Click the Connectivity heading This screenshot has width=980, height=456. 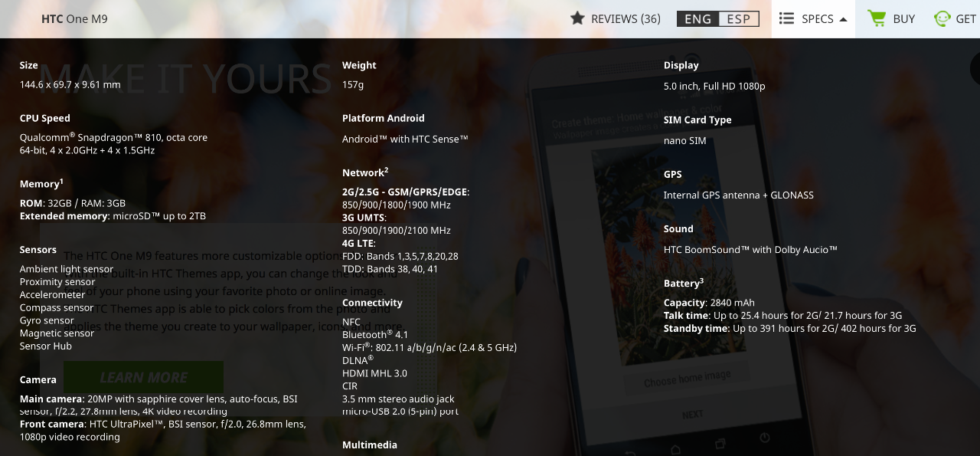[372, 303]
